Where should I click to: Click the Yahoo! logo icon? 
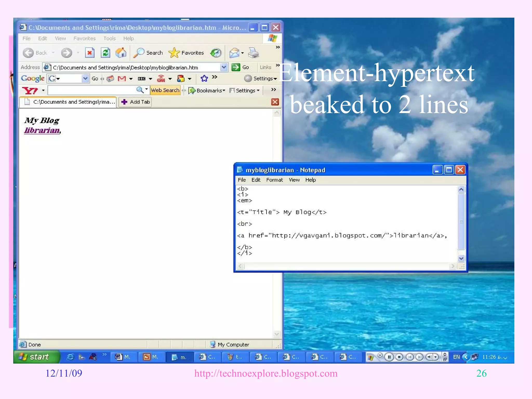coord(30,90)
